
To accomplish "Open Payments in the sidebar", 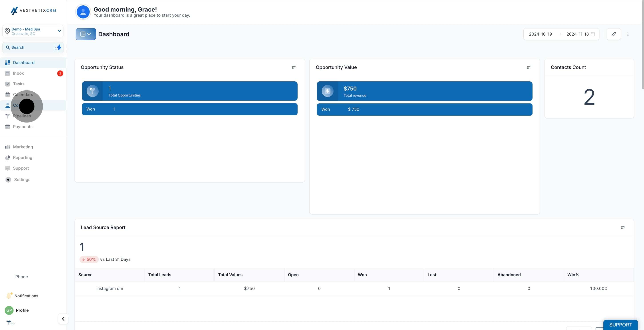I will click(x=33, y=127).
